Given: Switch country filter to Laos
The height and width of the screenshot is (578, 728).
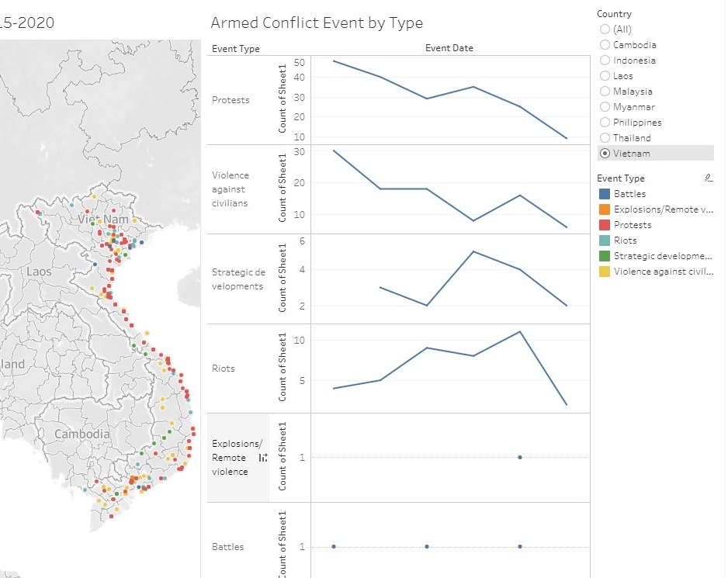Looking at the screenshot, I should [x=605, y=75].
